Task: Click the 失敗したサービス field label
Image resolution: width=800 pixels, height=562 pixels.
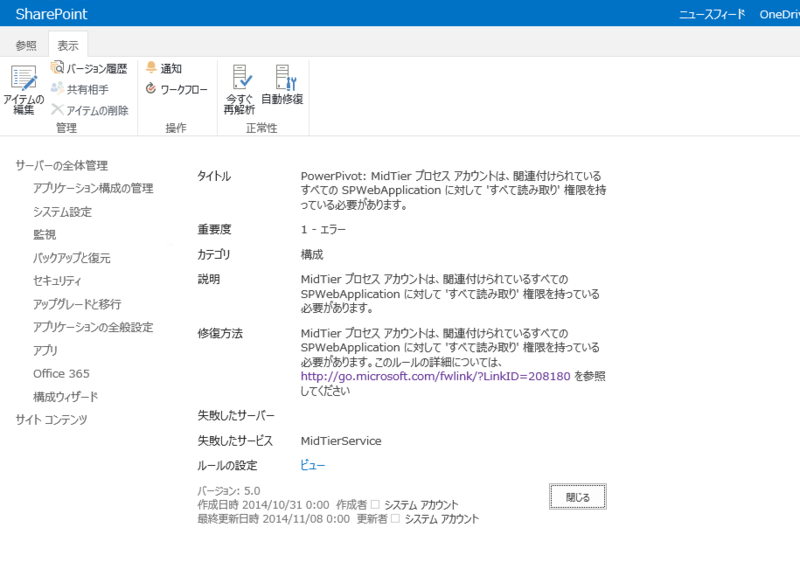Action: [235, 441]
